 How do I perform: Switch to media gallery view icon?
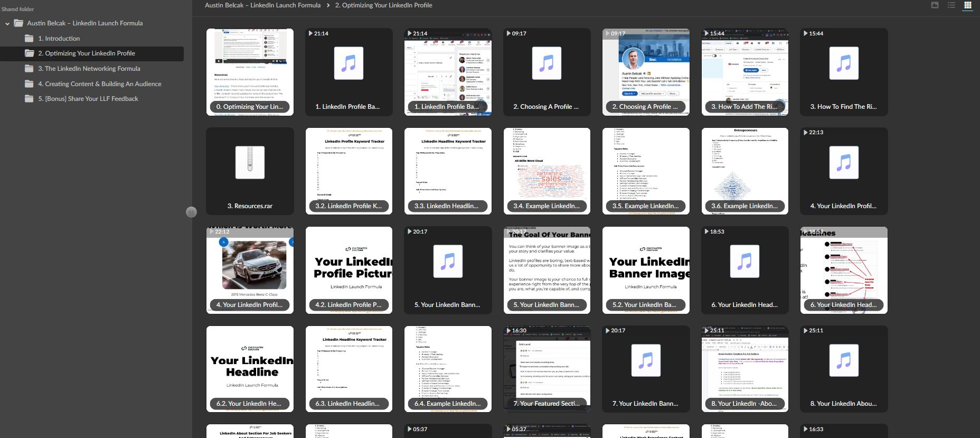coord(935,5)
